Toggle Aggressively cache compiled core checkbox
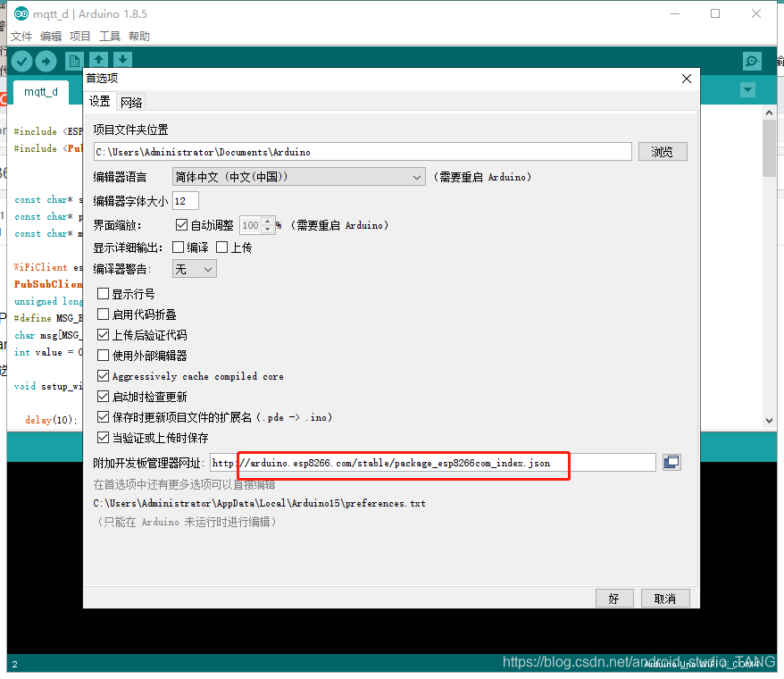 pyautogui.click(x=103, y=376)
